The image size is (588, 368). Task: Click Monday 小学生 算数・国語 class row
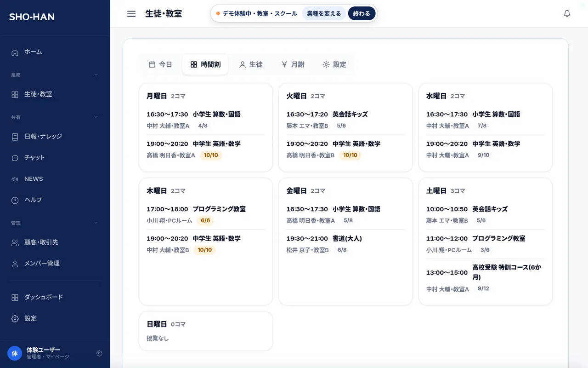(x=206, y=120)
